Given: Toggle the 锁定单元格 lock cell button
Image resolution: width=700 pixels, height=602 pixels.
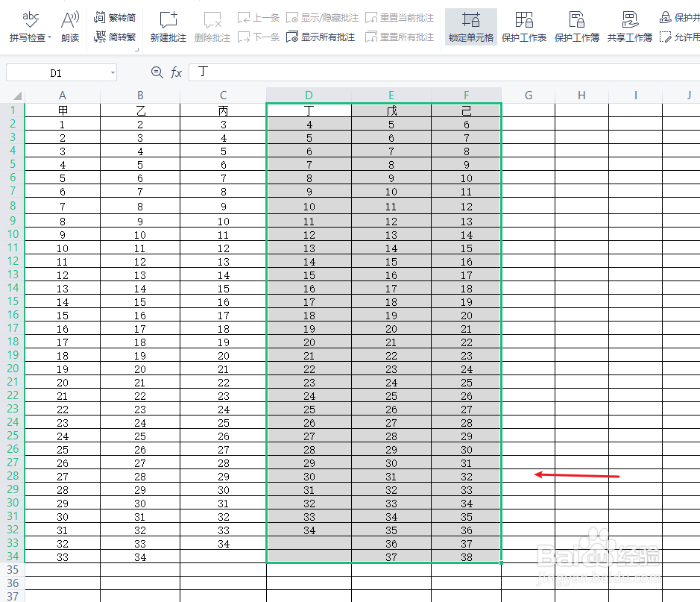Looking at the screenshot, I should point(471,27).
